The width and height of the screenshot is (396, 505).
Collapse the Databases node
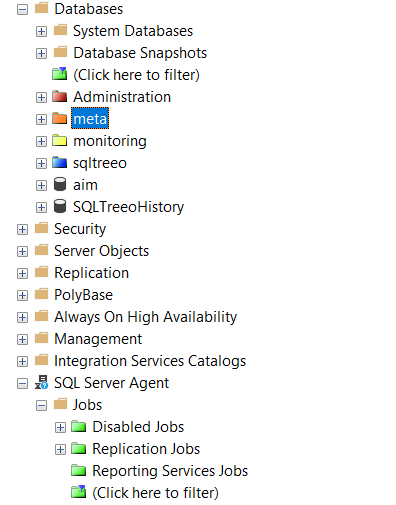[22, 9]
